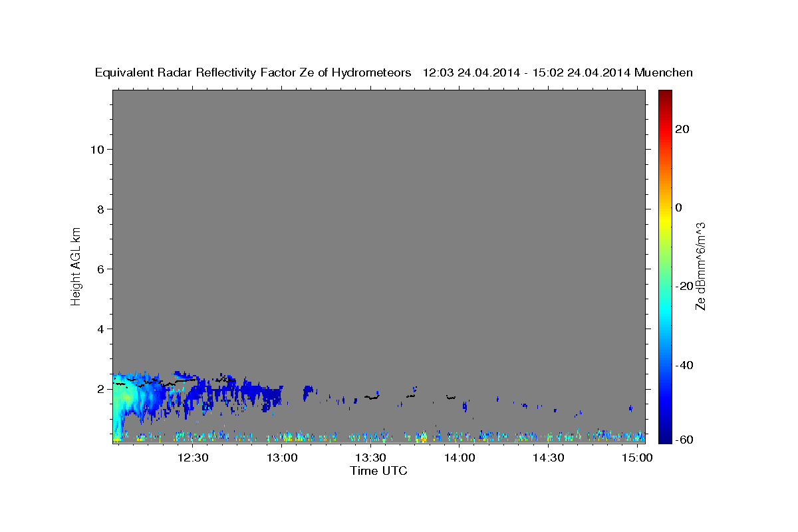Click the height tick label 4
The height and width of the screenshot is (532, 798).
pyautogui.click(x=101, y=329)
